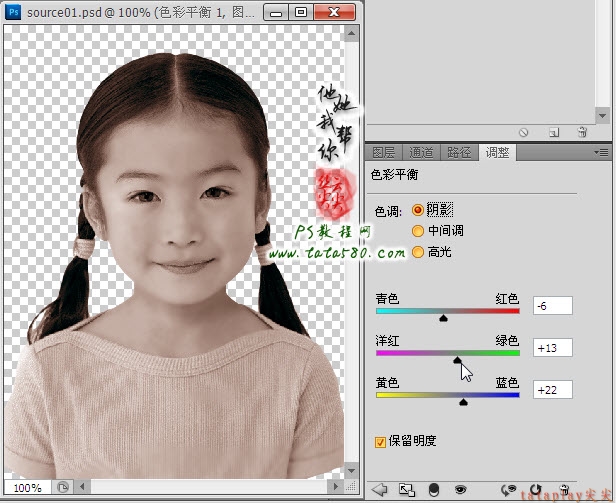Click the magenta-green slider handle
The image size is (616, 503).
click(457, 360)
